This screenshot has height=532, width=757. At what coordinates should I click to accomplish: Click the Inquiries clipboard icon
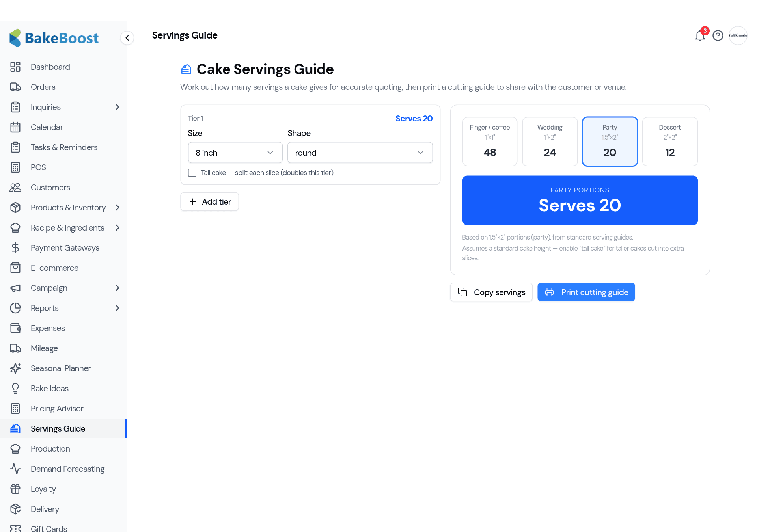click(15, 107)
